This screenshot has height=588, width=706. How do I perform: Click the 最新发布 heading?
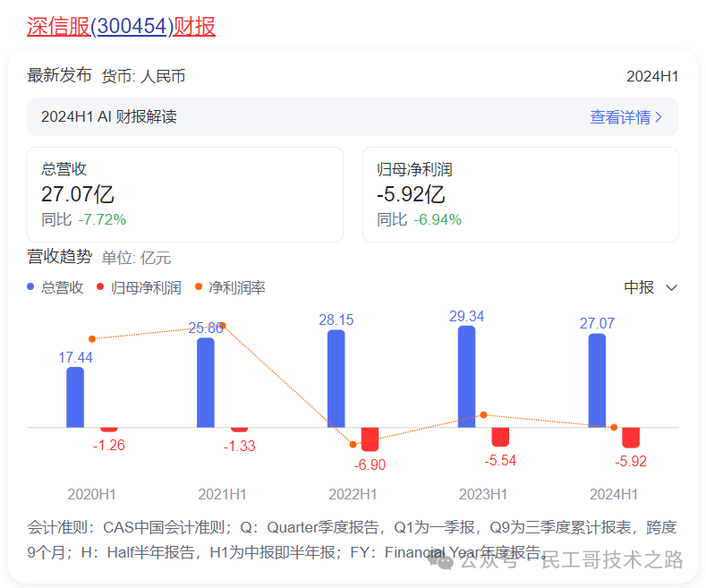(x=59, y=75)
